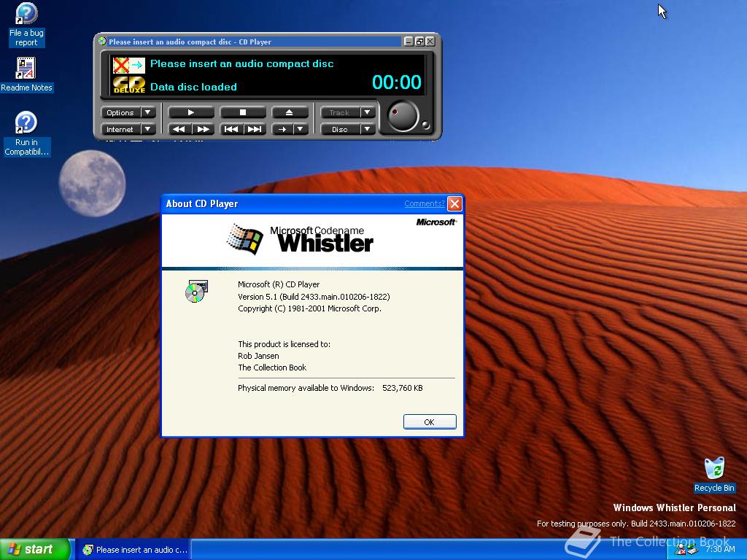
Task: Skip to the previous track button
Action: point(231,129)
